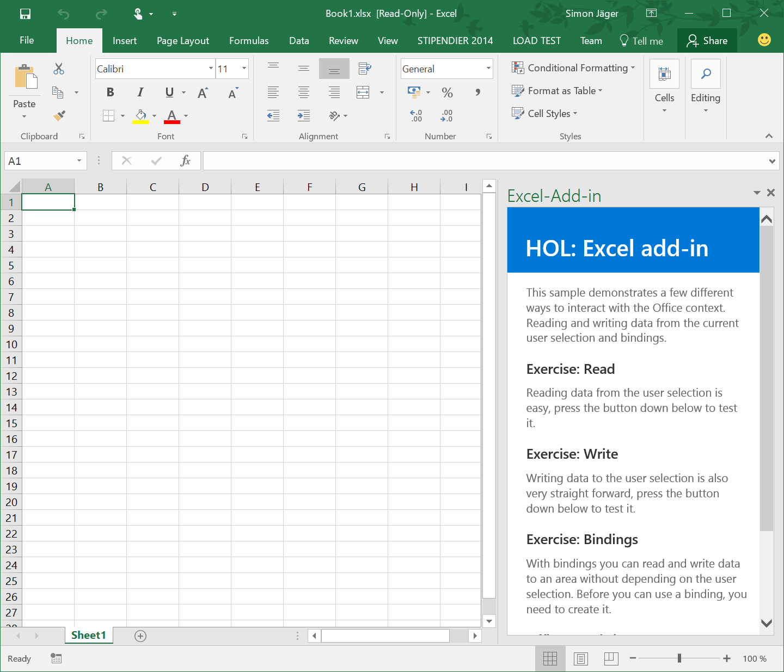Open the Name Box dropdown

79,161
